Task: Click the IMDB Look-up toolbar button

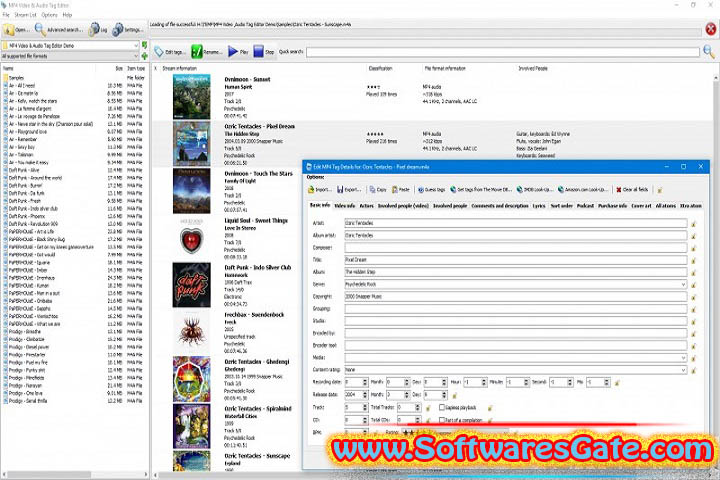Action: coord(535,189)
